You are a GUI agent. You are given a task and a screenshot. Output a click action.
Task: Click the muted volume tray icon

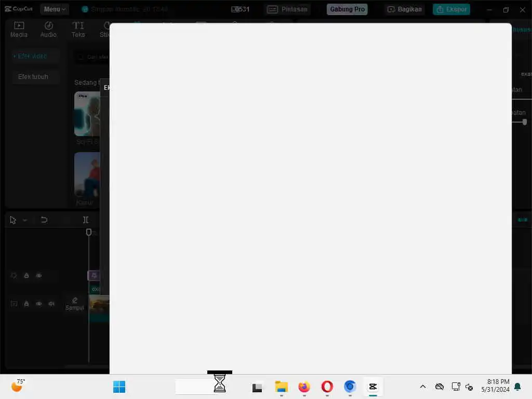470,387
